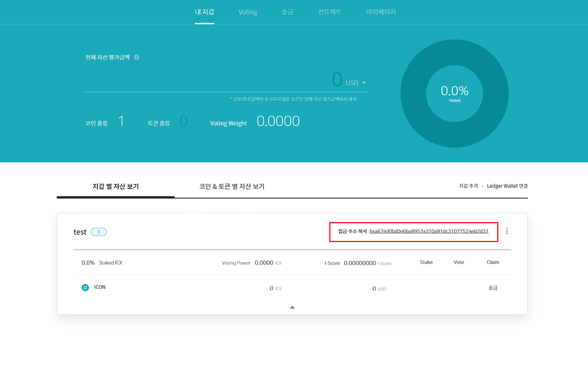Click the 0.0% Voted donut chart
This screenshot has width=588, height=377.
(x=454, y=93)
